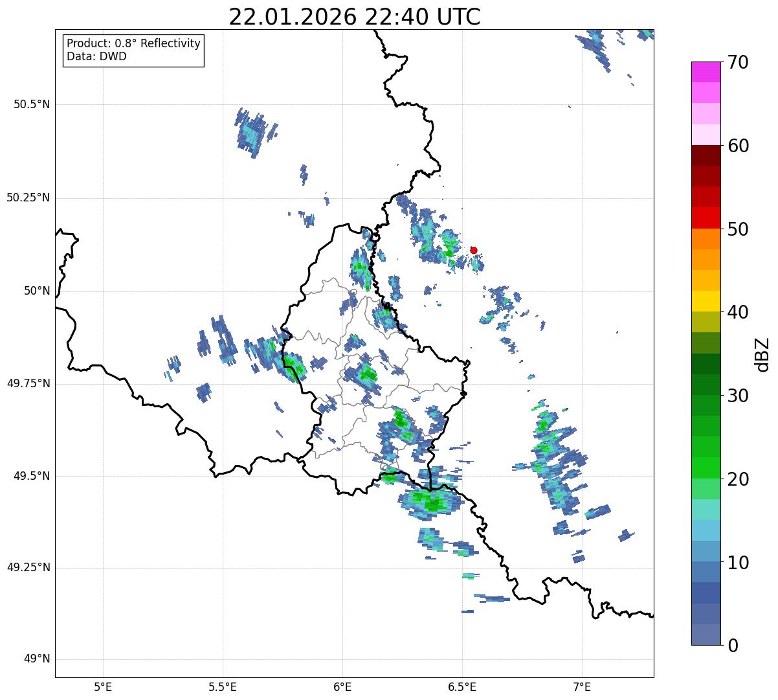Select the 6.5°E longitude label
778x700 pixels.
point(462,687)
